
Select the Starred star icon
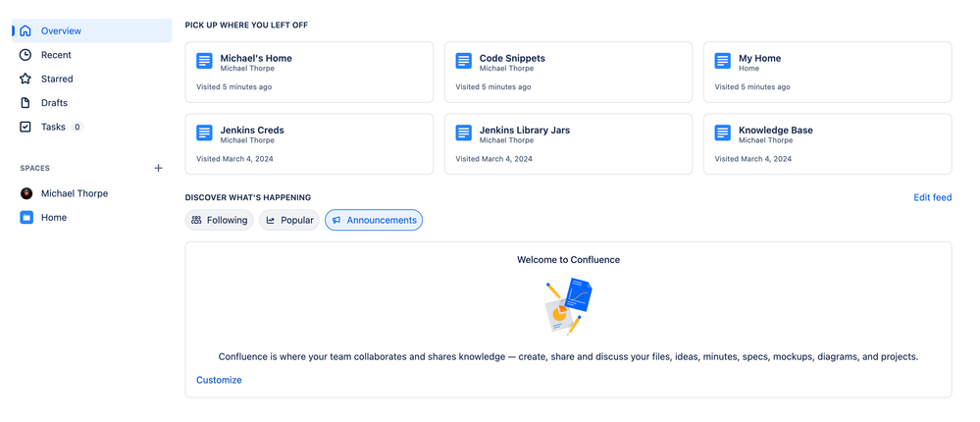coord(26,79)
